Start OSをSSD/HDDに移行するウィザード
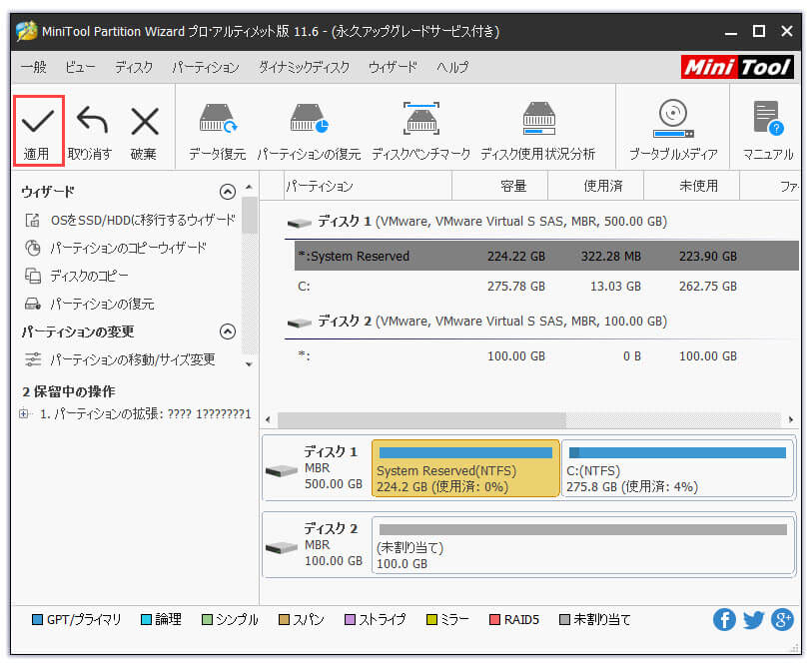 click(131, 221)
